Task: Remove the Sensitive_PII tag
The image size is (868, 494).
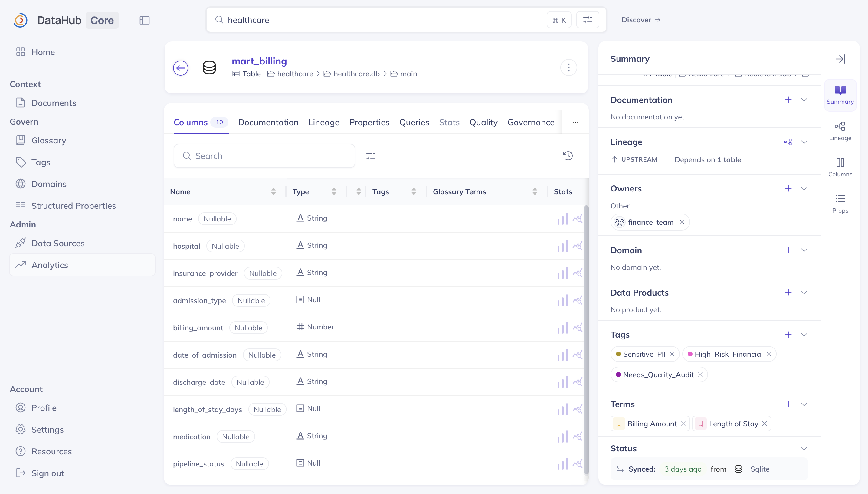Action: [672, 354]
